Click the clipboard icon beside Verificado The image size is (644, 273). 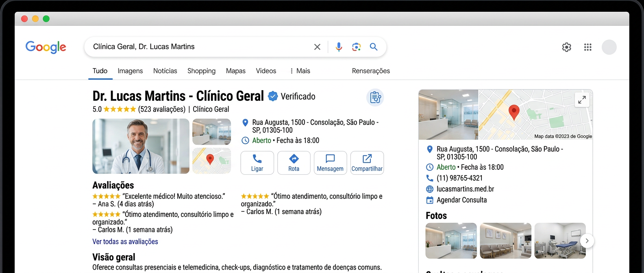(x=375, y=97)
